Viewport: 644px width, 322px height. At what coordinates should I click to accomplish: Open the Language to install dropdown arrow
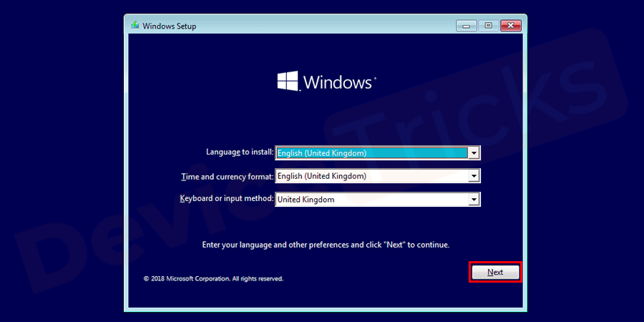(474, 153)
